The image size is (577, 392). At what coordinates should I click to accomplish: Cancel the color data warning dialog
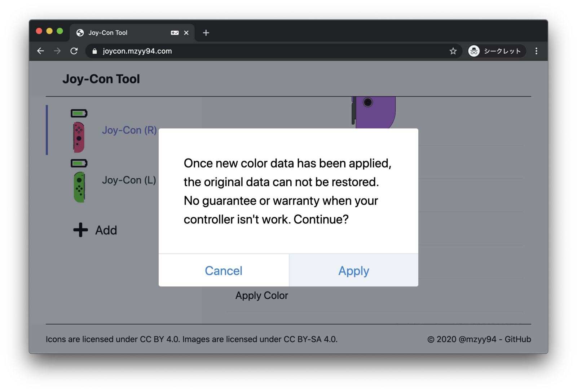pos(224,270)
